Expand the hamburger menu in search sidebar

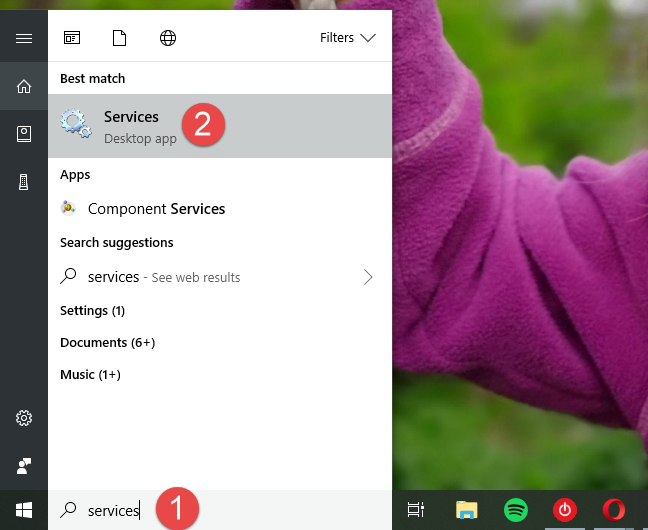24,38
